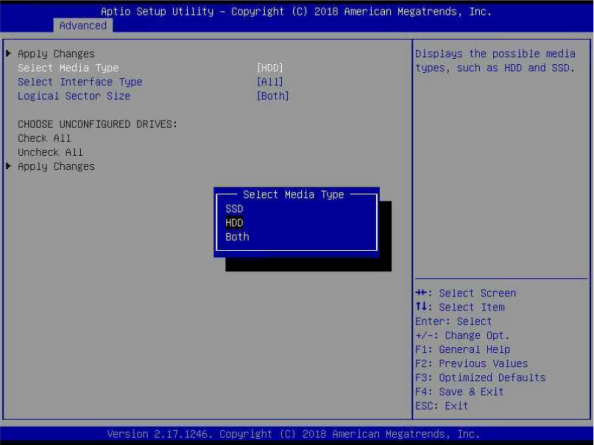Click the lower Apply Changes link
The height and width of the screenshot is (445, 594).
[x=56, y=167]
